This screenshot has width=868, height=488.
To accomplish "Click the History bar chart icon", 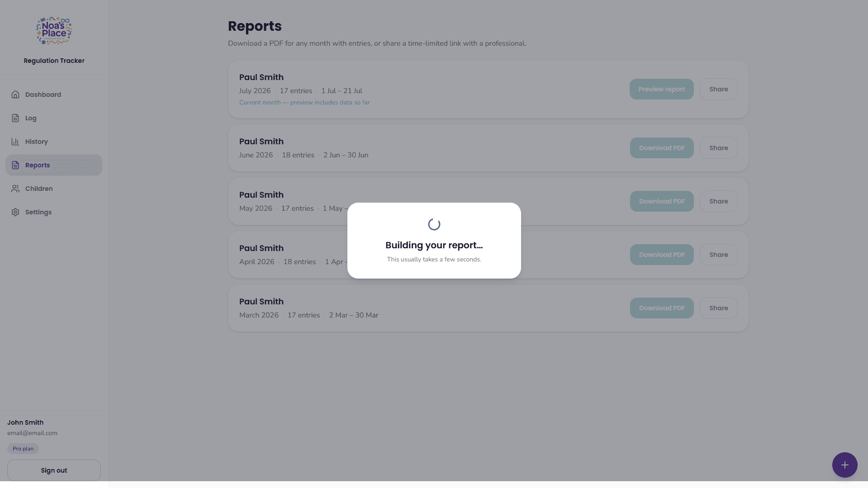I will tap(15, 142).
